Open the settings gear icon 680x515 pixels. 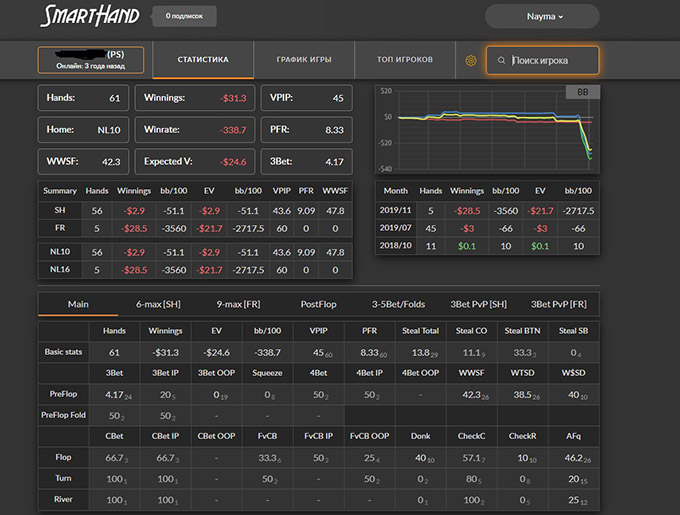(x=471, y=61)
